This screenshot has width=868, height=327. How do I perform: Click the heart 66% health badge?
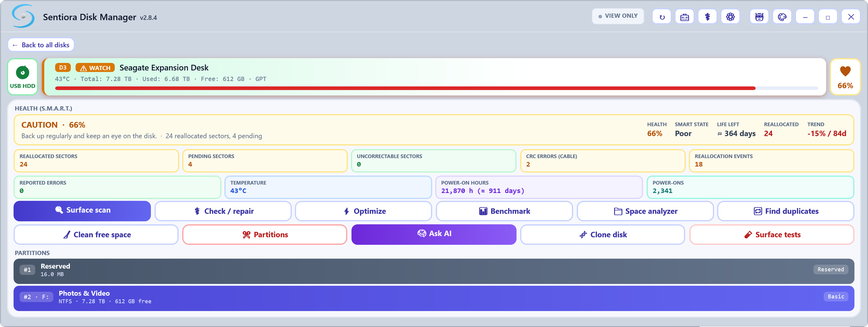(x=845, y=77)
